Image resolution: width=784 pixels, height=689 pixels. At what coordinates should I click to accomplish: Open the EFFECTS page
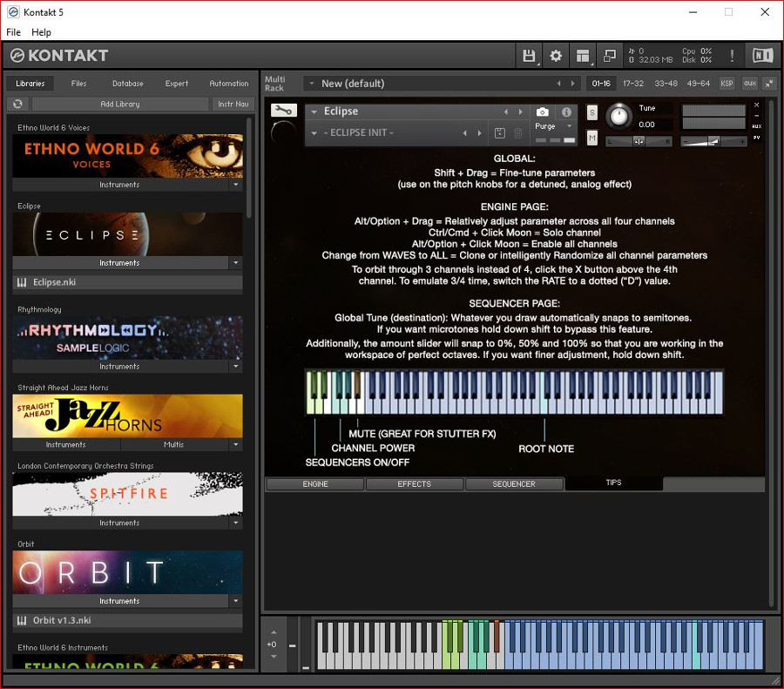pos(414,484)
